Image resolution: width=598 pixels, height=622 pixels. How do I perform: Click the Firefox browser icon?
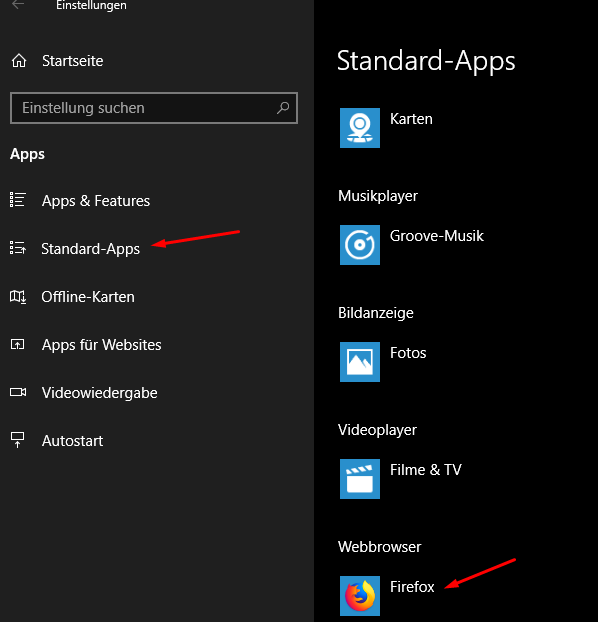360,596
